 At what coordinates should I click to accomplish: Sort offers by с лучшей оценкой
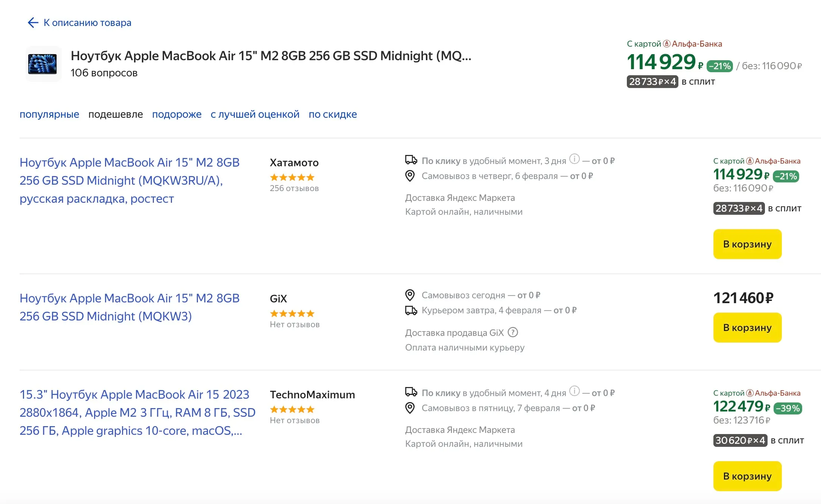[255, 114]
